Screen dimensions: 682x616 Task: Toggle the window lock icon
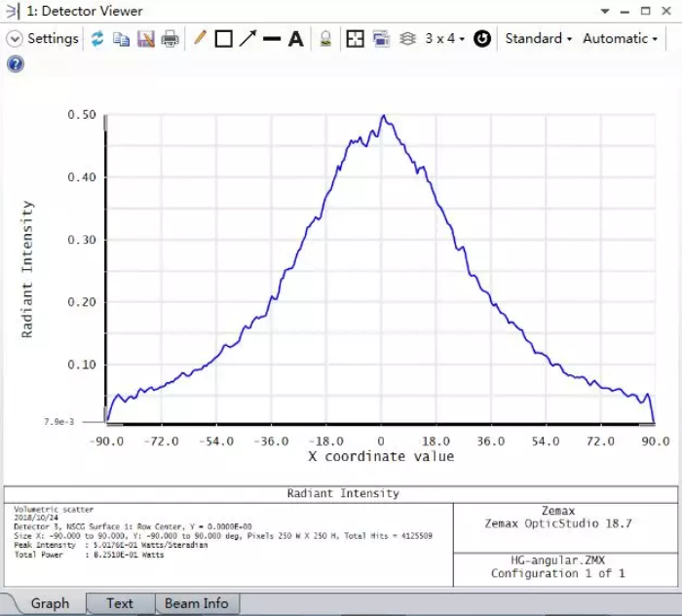(325, 39)
